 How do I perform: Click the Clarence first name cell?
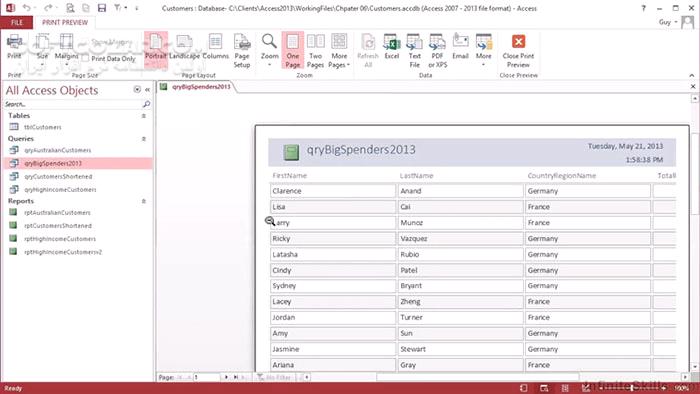tap(333, 191)
